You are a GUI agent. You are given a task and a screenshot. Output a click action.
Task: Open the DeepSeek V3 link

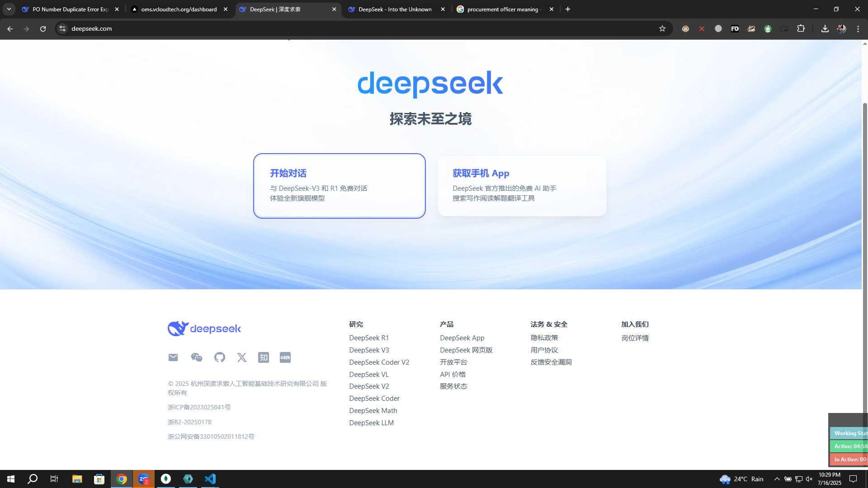coord(369,350)
